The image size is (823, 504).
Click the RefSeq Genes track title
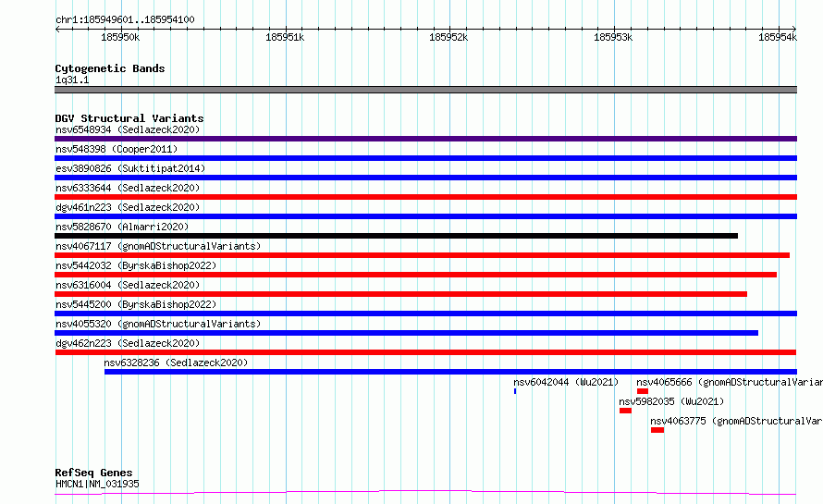(x=93, y=473)
